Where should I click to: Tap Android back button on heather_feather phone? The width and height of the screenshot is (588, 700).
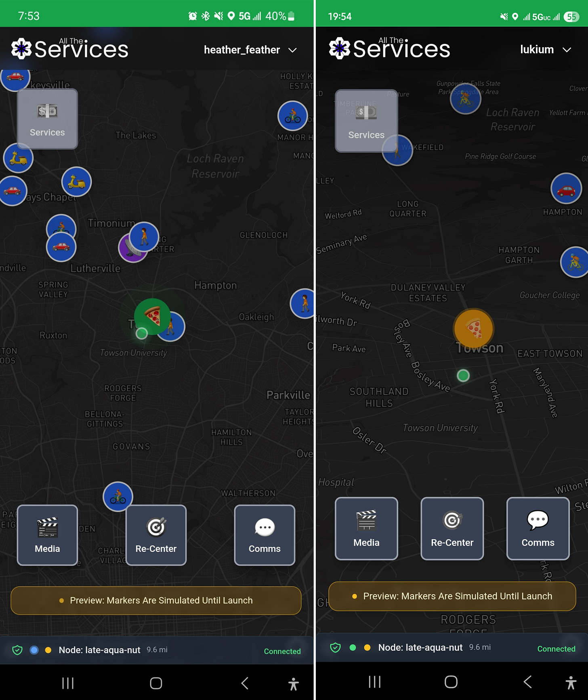tap(245, 683)
